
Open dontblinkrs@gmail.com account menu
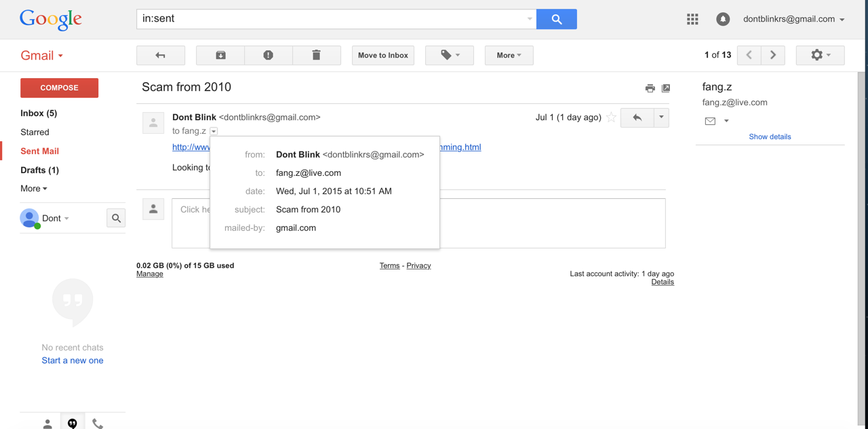point(793,19)
